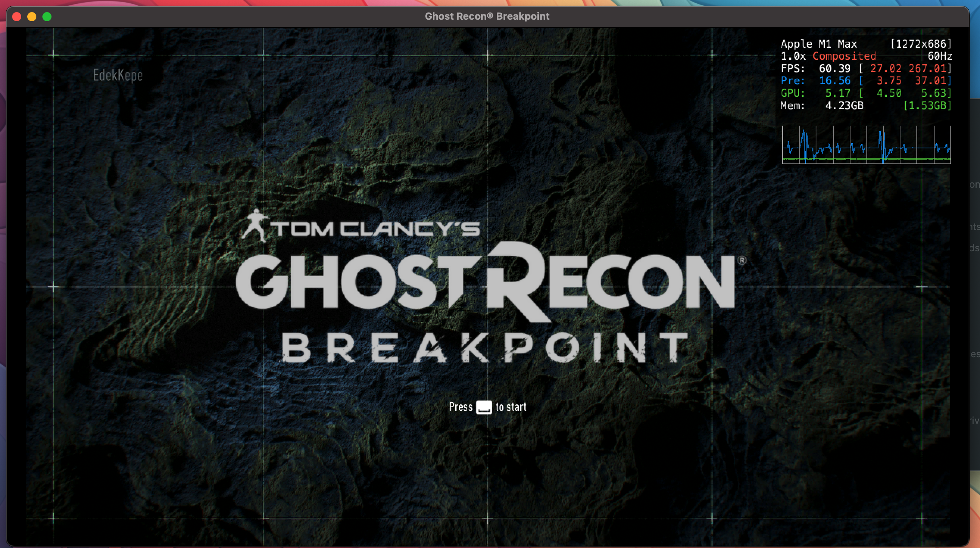Click the Mem 4.23GB readout
The image size is (980, 548).
tap(844, 105)
